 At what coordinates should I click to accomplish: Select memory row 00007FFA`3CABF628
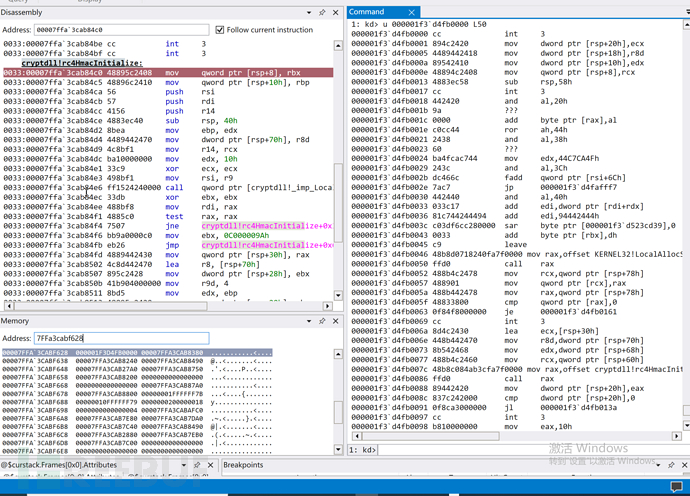click(x=137, y=353)
